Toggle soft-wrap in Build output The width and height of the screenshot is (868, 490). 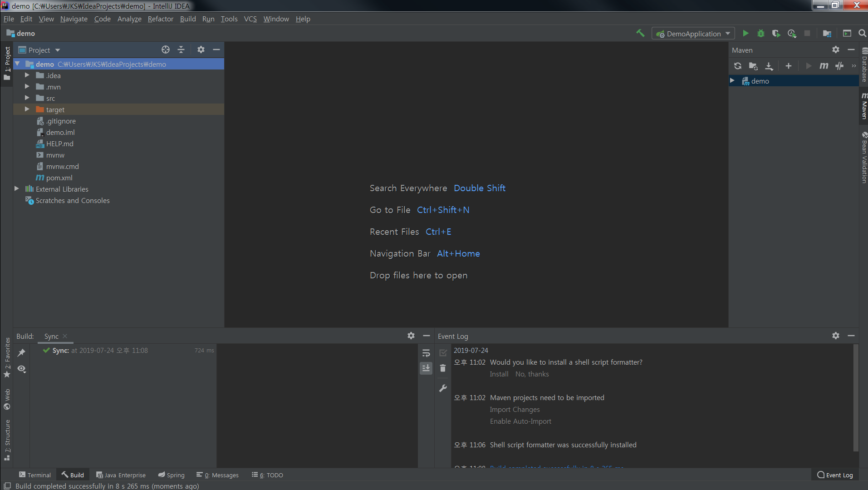[426, 353]
